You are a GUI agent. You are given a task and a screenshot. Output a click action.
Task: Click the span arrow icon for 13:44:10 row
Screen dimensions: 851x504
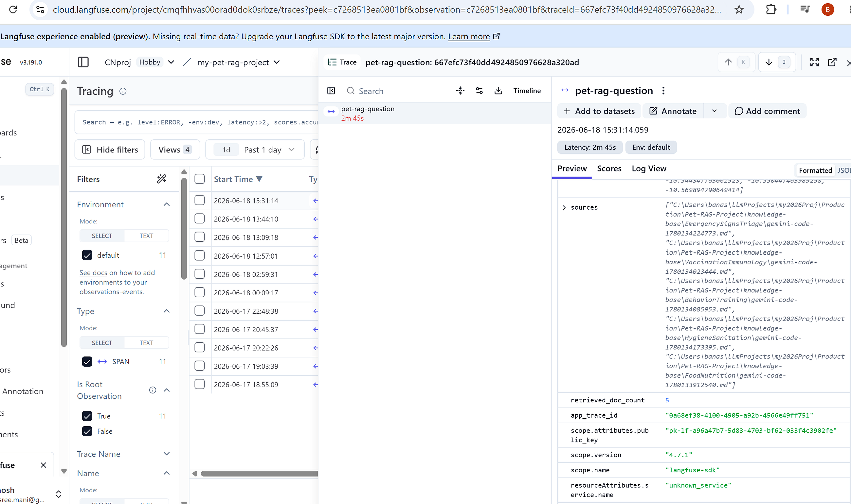pos(316,219)
